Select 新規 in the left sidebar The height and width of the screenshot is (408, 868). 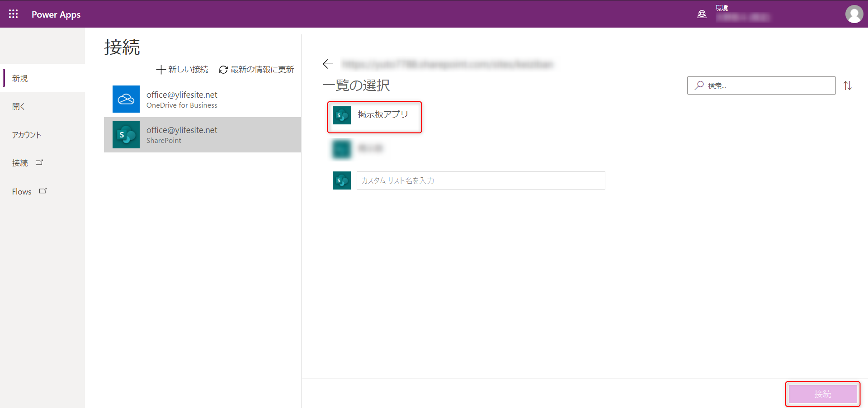(x=42, y=78)
